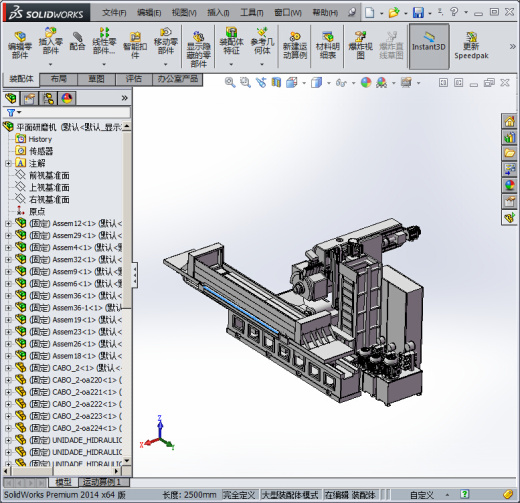Select the Mate (配合) tool
The height and width of the screenshot is (503, 520).
77,42
